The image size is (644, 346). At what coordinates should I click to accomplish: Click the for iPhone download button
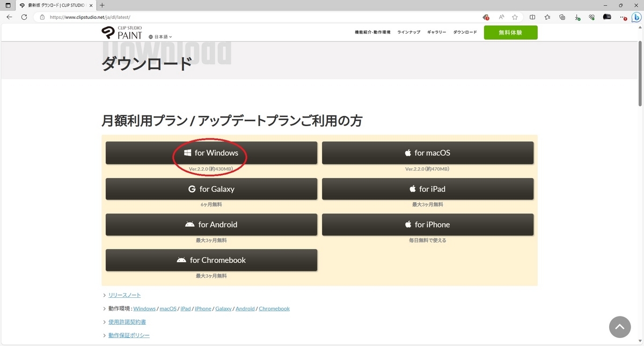[428, 224]
